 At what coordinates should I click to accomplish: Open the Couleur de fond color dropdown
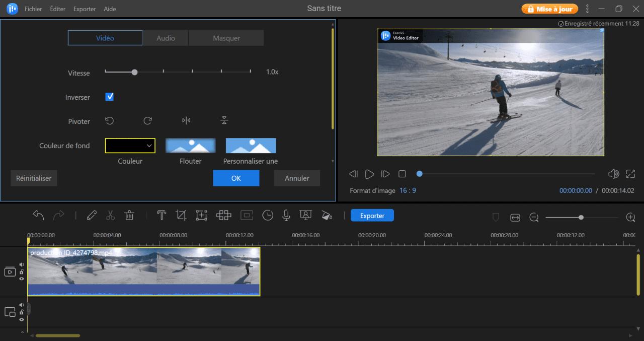pos(130,145)
